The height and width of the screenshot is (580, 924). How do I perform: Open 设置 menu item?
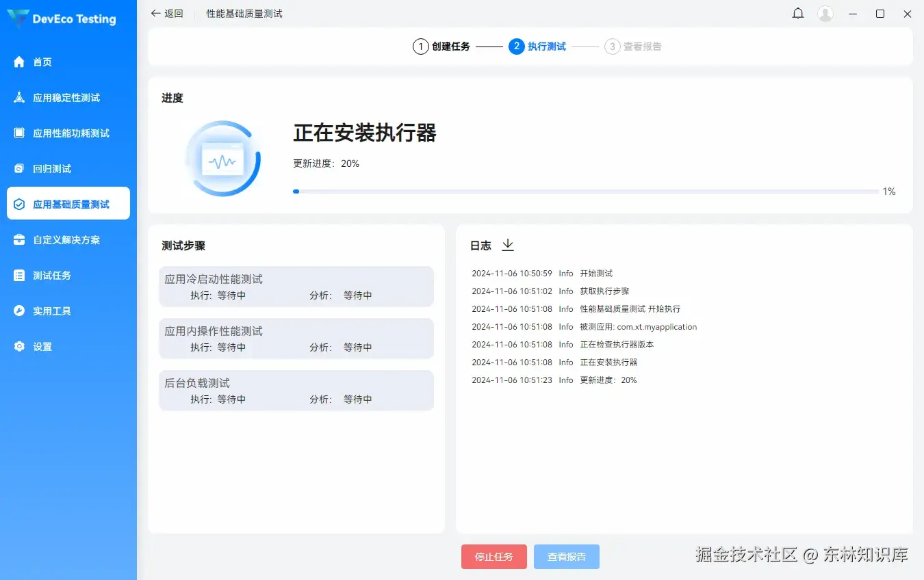pos(68,347)
